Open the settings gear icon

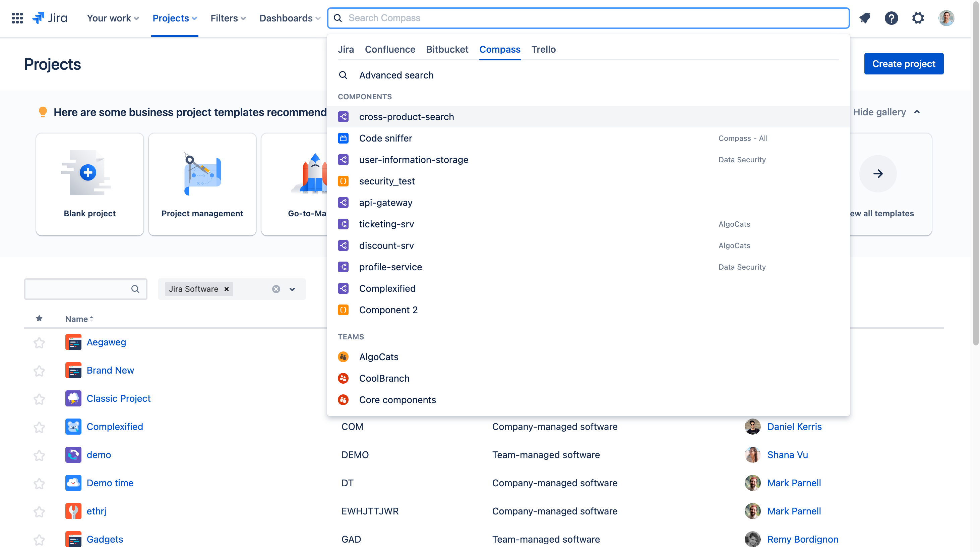(x=918, y=18)
